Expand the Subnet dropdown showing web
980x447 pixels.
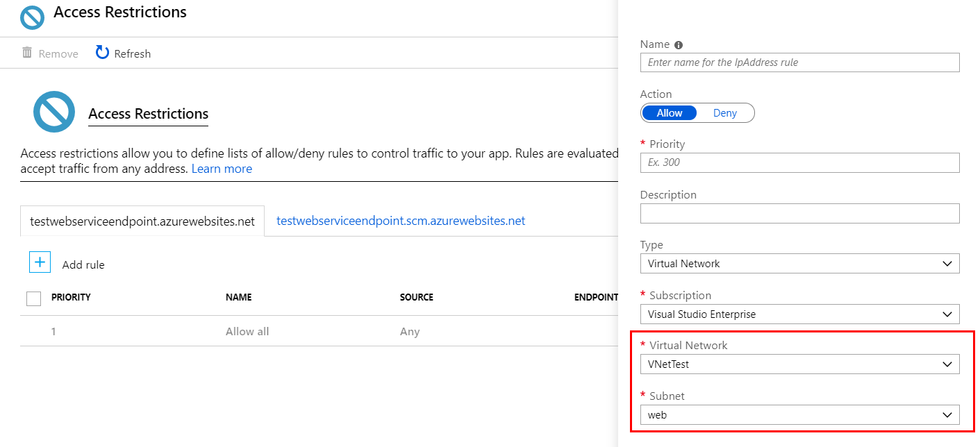(x=799, y=415)
